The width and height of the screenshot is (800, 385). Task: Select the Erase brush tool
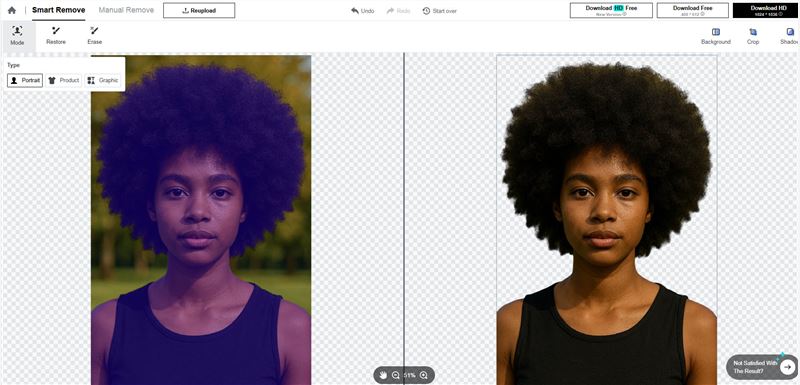point(95,36)
